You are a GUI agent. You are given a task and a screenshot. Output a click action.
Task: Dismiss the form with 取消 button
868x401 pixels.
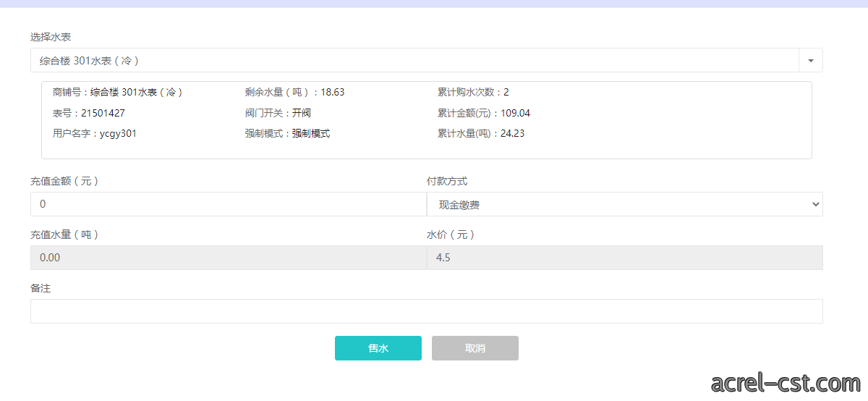(475, 348)
